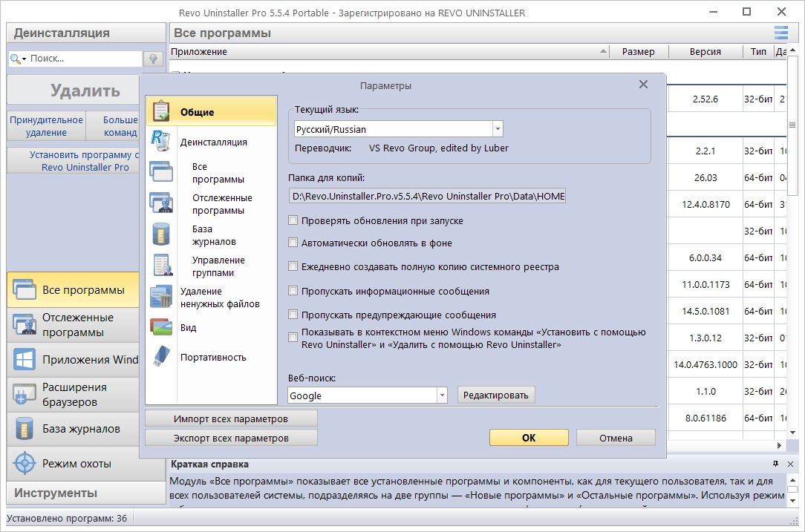The height and width of the screenshot is (532, 805).
Task: Open Режим охоты crosshair icon in sidebar
Action: click(x=25, y=463)
